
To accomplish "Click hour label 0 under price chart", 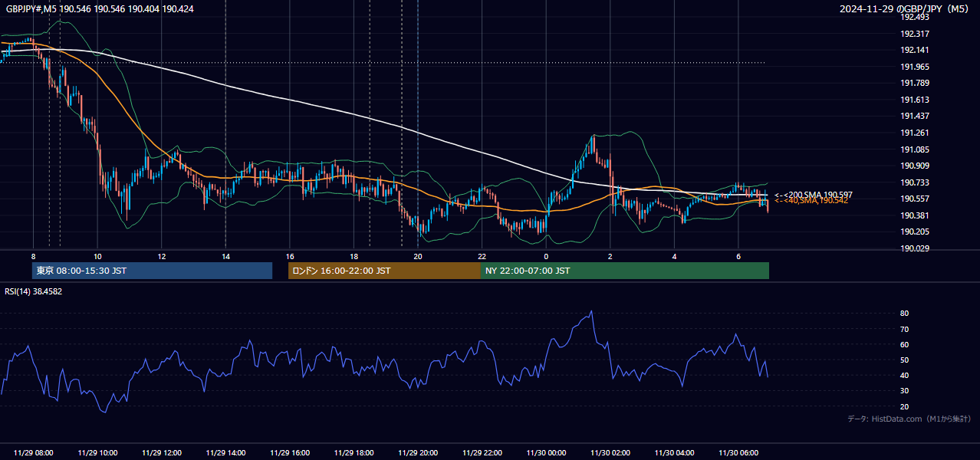I will click(x=546, y=256).
